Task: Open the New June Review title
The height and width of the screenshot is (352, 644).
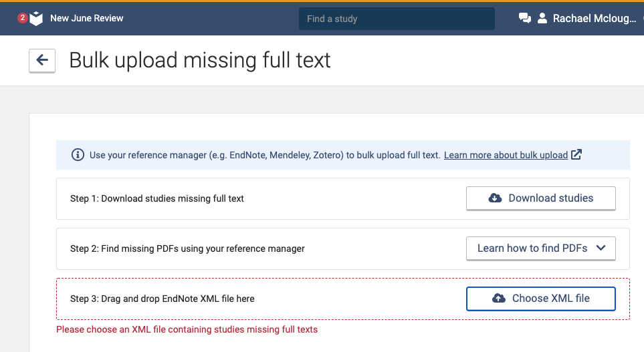Action: (x=87, y=19)
